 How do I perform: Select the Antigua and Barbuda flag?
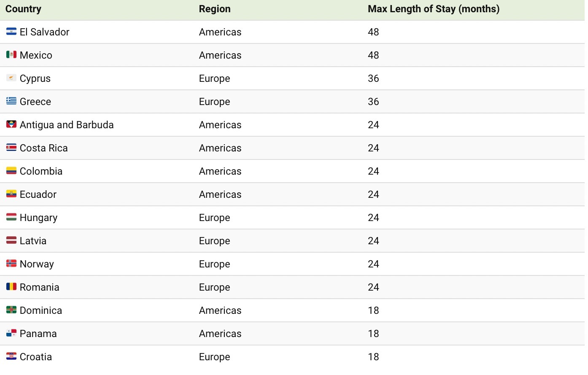pos(11,124)
